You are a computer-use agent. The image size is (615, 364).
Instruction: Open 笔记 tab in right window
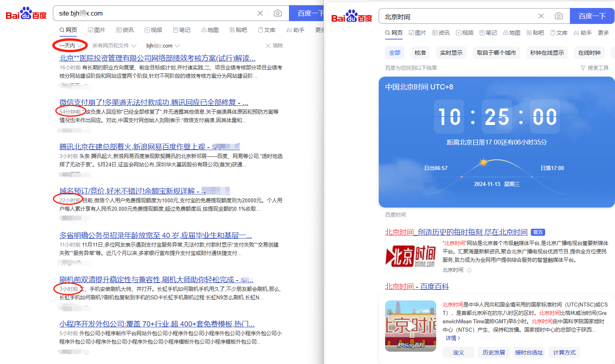[488, 33]
